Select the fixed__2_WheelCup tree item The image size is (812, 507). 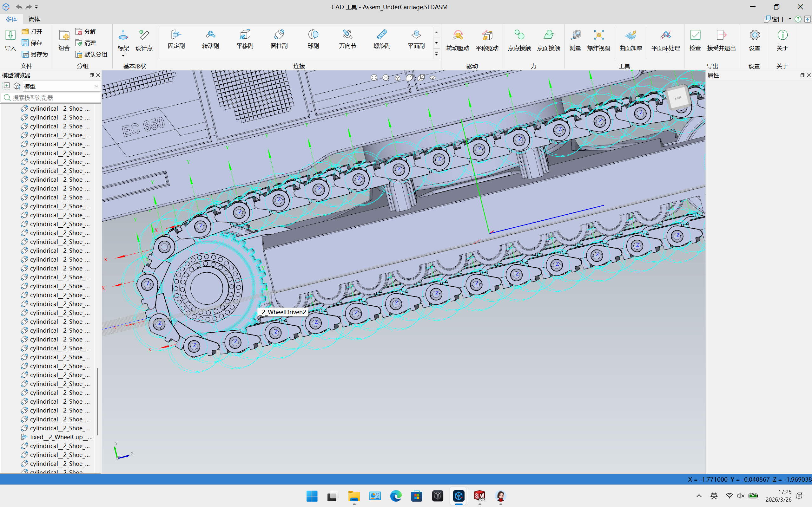[57, 437]
